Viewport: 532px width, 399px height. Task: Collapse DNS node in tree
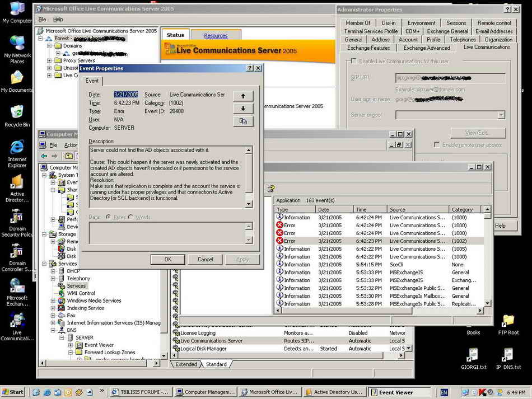[53, 330]
